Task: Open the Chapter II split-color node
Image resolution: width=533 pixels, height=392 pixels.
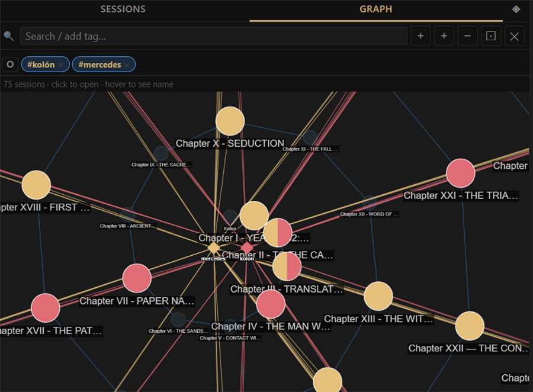Action: coord(278,233)
